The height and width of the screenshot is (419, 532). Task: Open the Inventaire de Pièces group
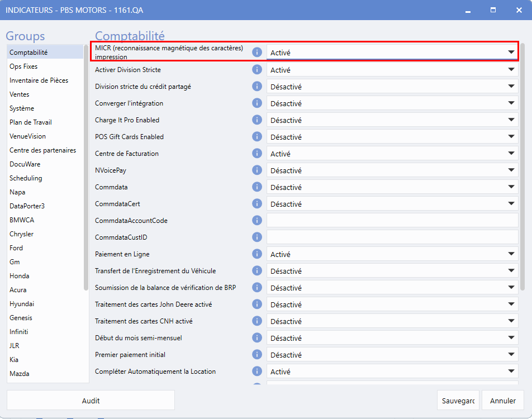click(45, 80)
